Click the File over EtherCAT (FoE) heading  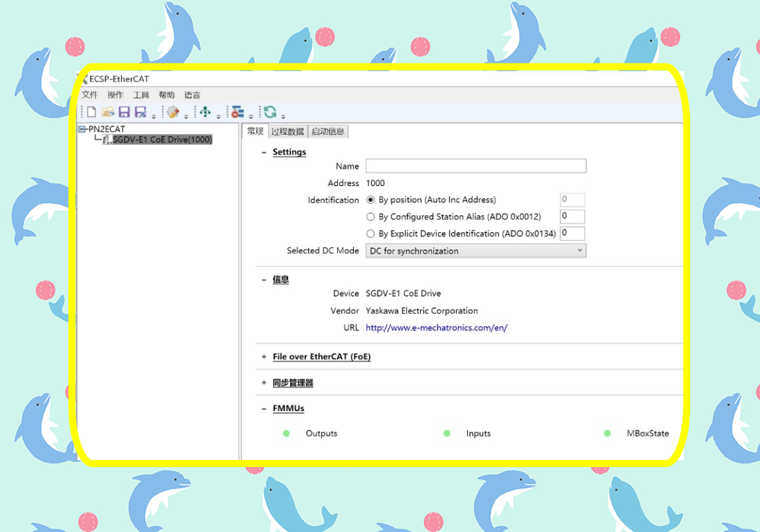point(322,357)
